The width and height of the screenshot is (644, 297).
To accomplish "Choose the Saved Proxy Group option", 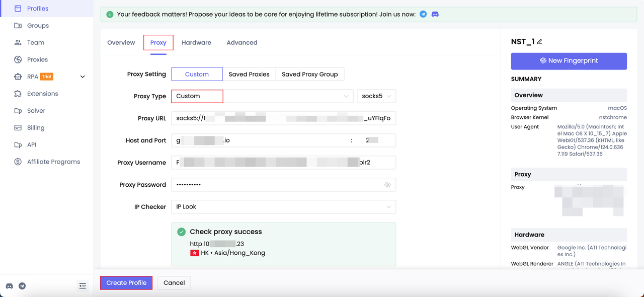I will tap(309, 74).
